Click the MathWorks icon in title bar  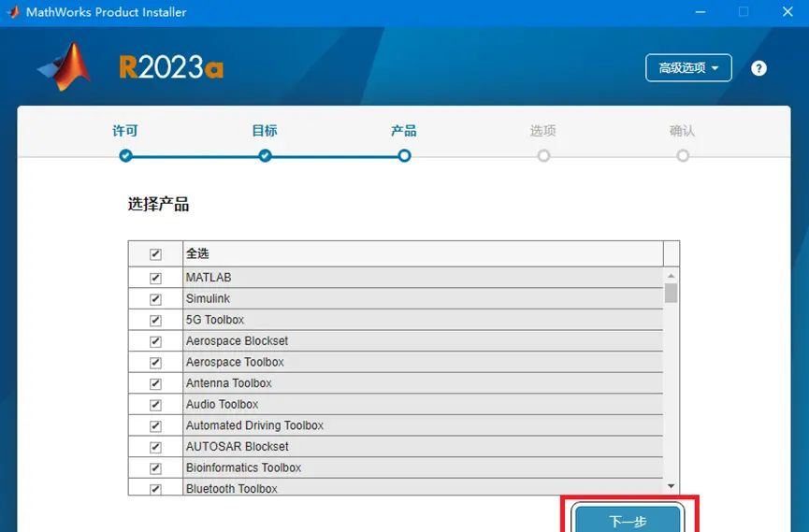pyautogui.click(x=13, y=12)
